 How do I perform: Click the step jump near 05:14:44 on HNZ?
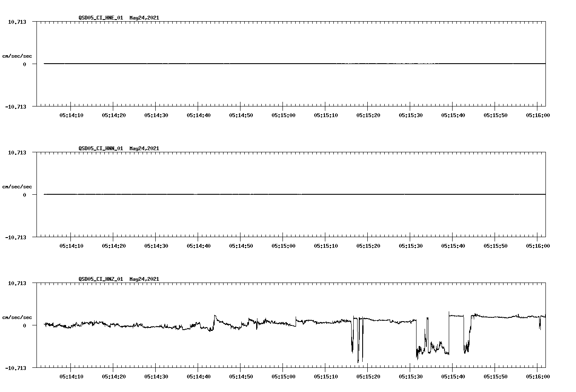click(215, 318)
